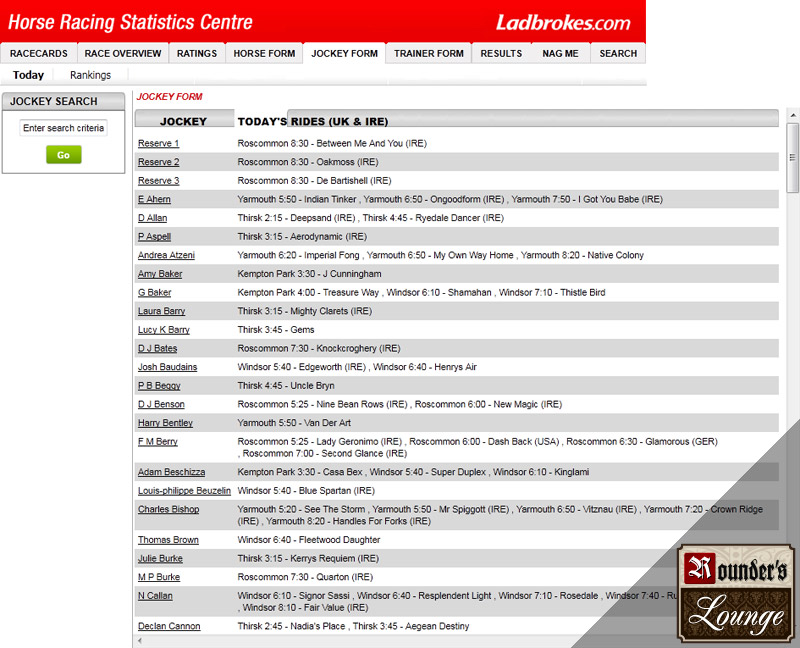
Task: Open Amy Baker jockey link
Action: coord(160,274)
